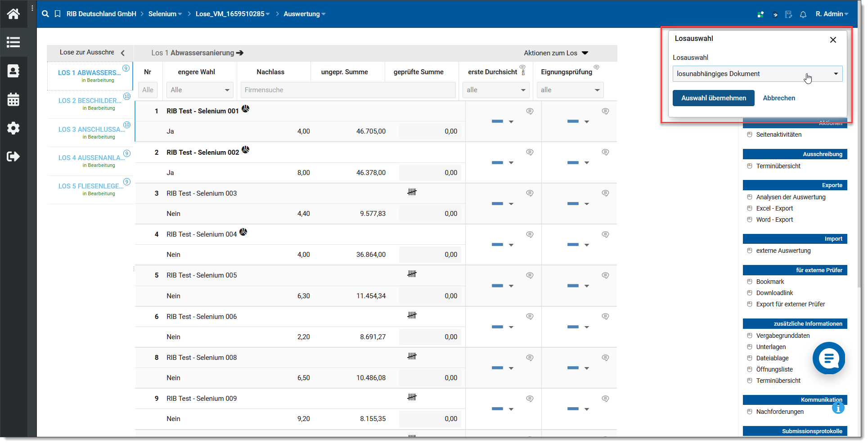Open externe Auswertung import link

pos(783,251)
